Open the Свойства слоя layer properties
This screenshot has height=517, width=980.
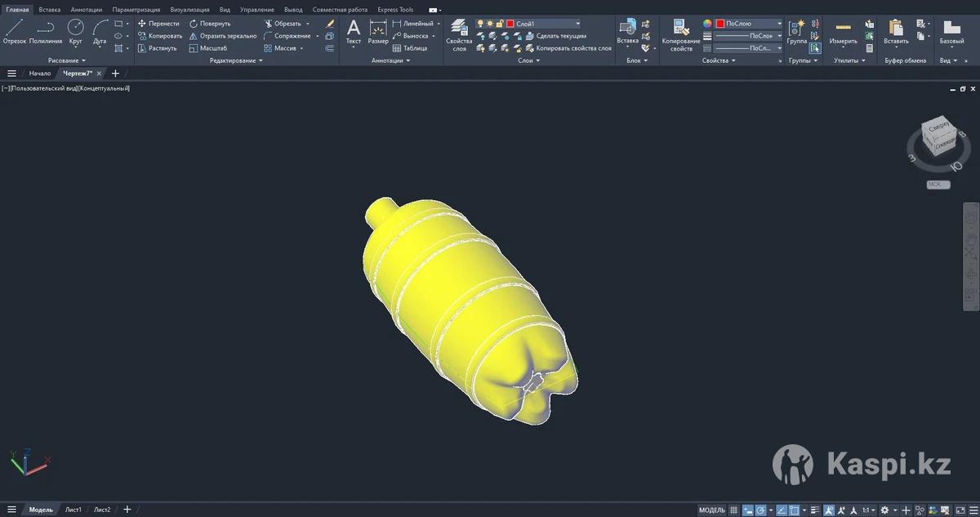pos(459,33)
